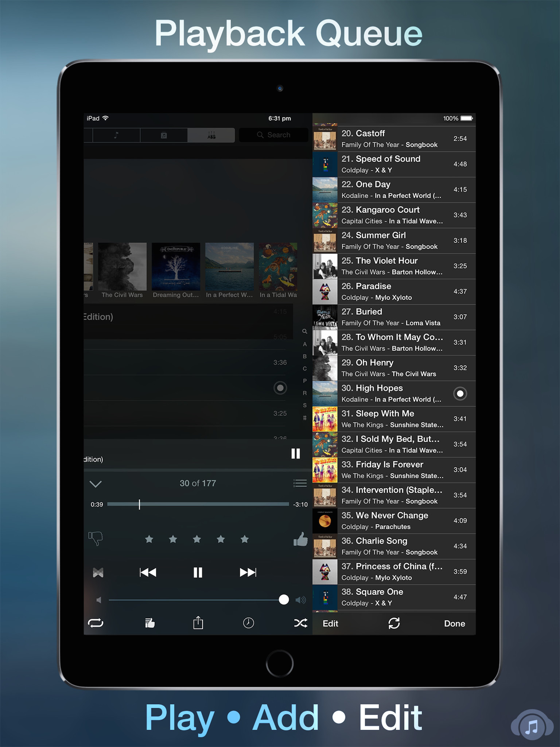Viewport: 560px width, 747px height.
Task: Skip to next track
Action: (248, 572)
